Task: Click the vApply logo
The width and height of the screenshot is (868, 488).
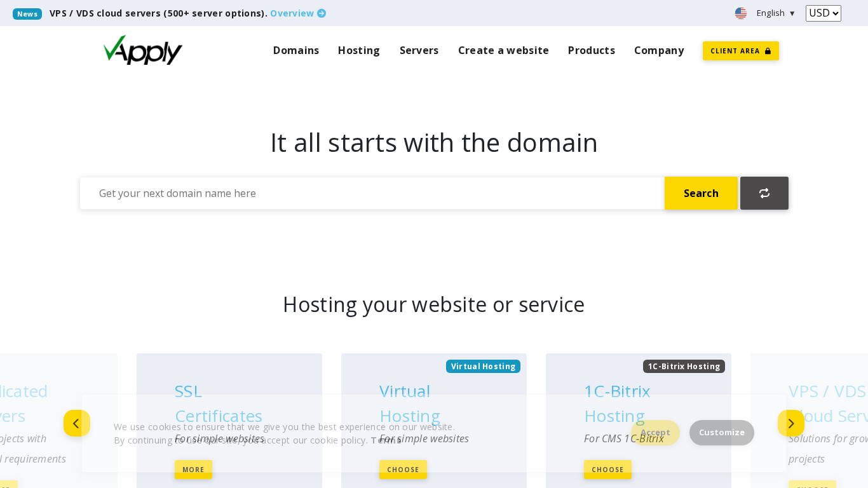Action: [x=143, y=50]
